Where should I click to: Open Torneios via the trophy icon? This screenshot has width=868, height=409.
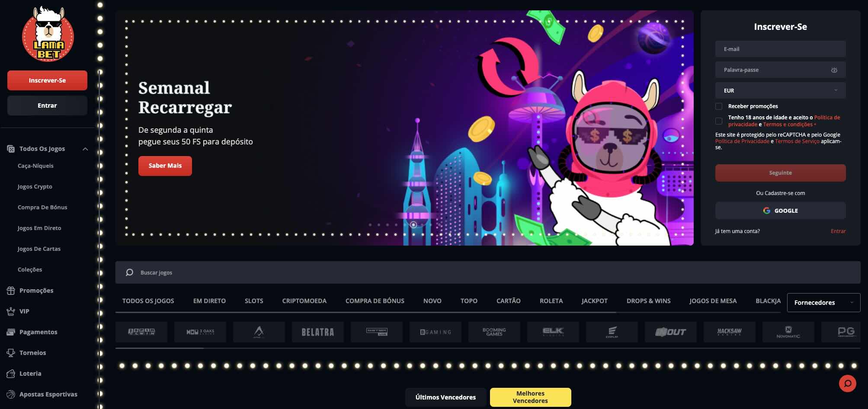click(11, 353)
